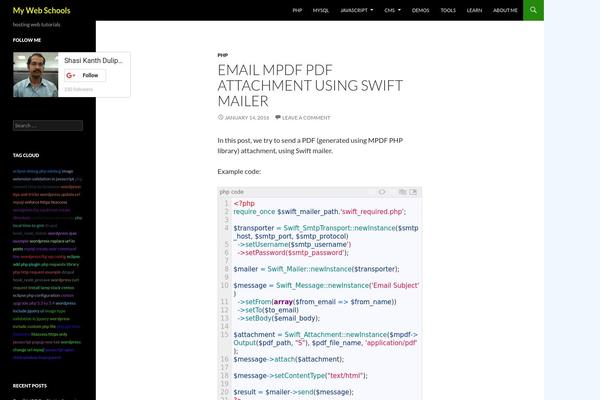Open the LEARN menu item

(474, 10)
